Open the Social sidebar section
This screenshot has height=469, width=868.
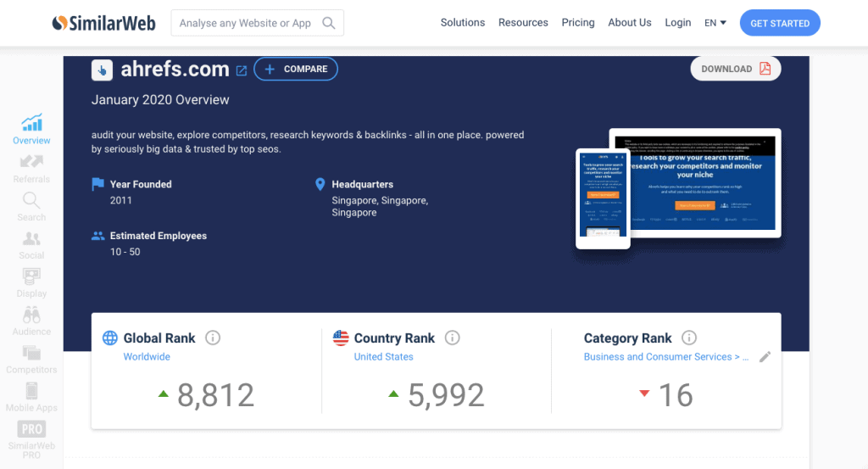31,245
